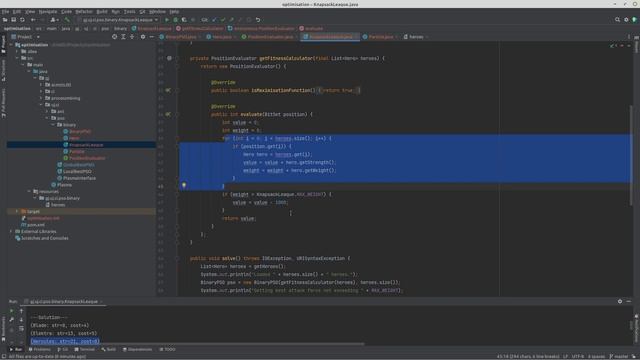Click the Debug bug icon in the toolbar

coord(176,20)
